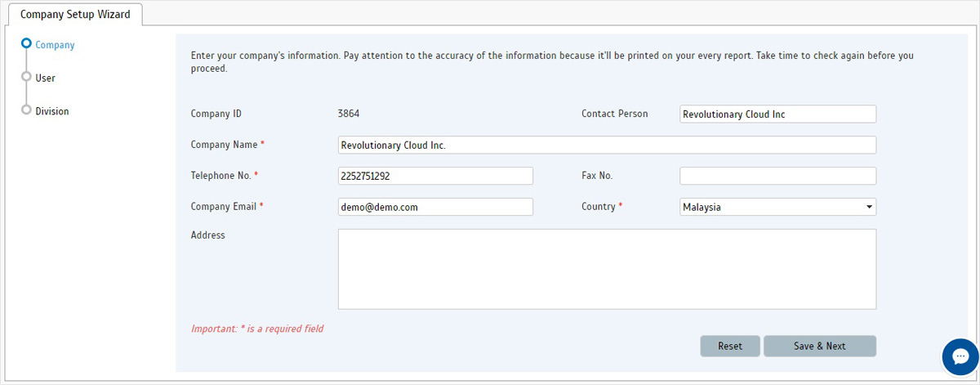Open the Malaysia country combo box
The width and height of the screenshot is (980, 385).
[777, 207]
